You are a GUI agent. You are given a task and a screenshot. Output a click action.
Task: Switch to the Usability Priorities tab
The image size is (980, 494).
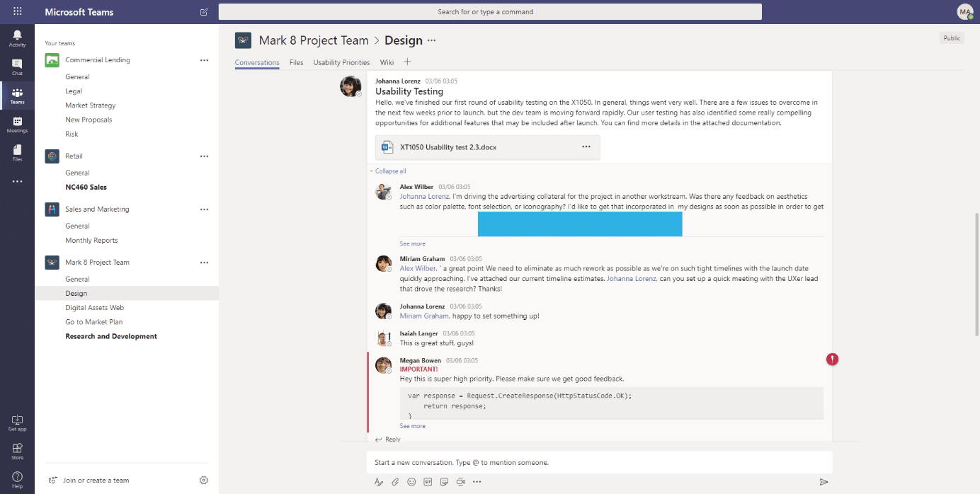(x=341, y=62)
